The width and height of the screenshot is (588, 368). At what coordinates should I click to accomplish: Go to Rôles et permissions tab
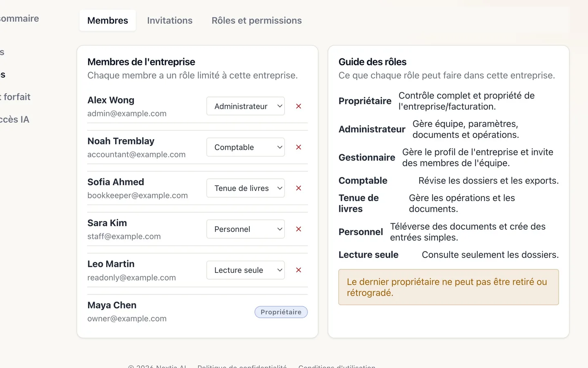[256, 20]
